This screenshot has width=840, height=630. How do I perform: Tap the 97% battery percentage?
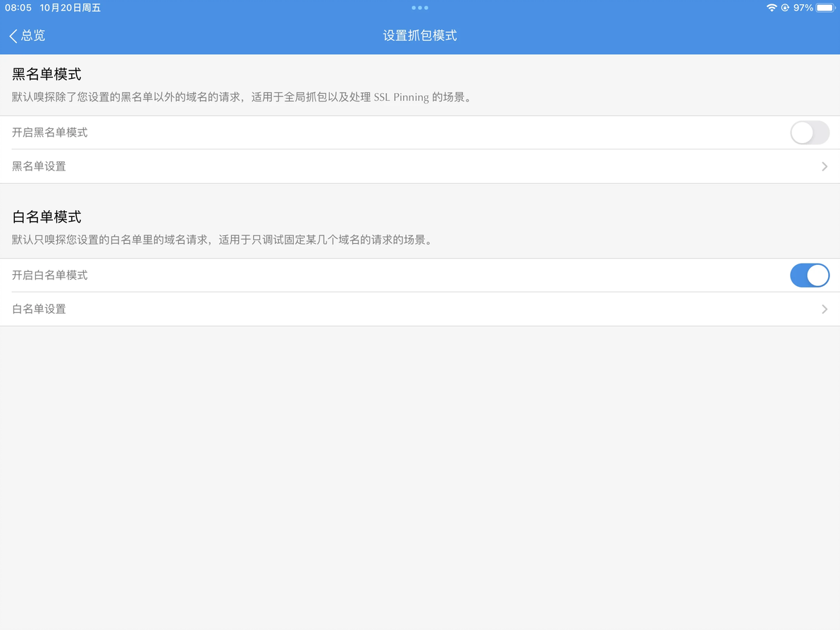[x=803, y=8]
